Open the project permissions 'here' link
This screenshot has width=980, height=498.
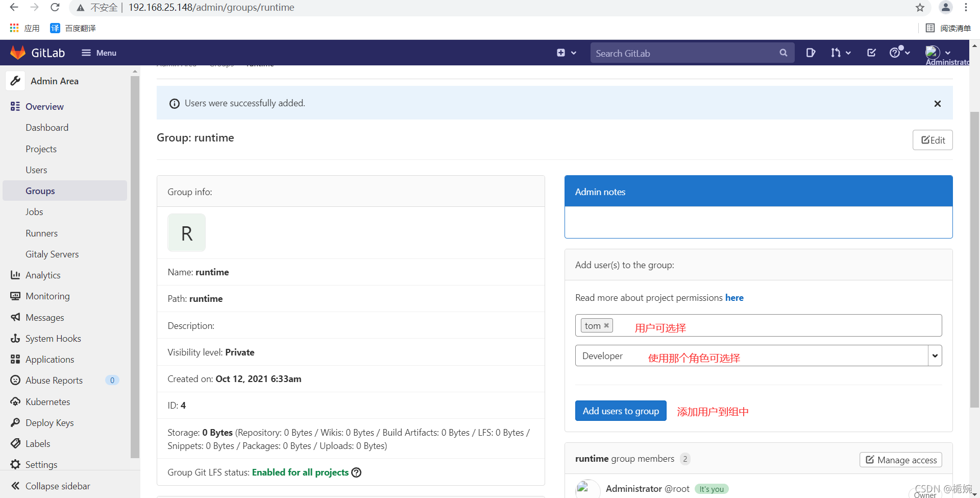coord(734,298)
